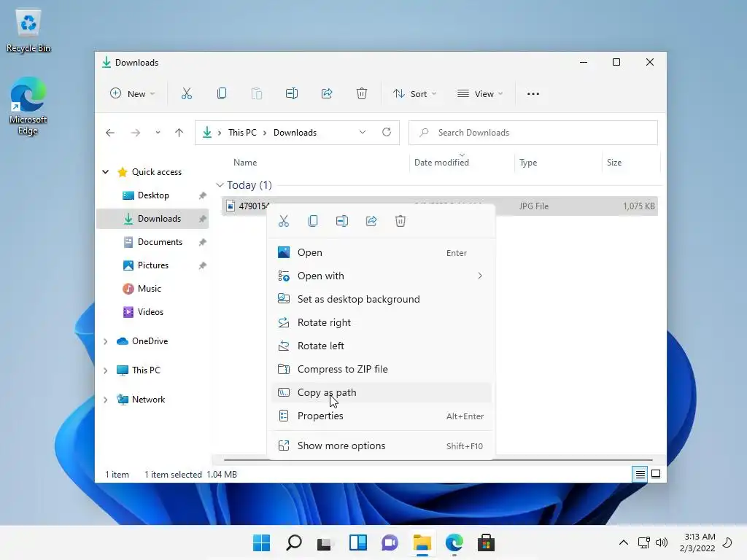Select Set as desktop background
Image resolution: width=747 pixels, height=560 pixels.
tap(381, 299)
